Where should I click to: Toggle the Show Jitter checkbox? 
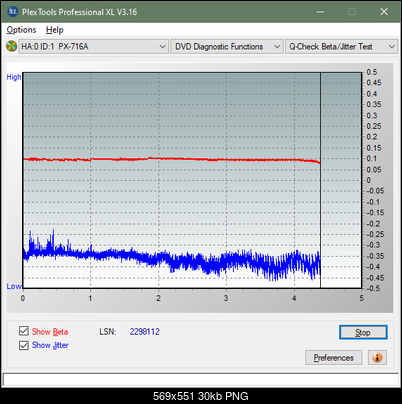pyautogui.click(x=24, y=345)
